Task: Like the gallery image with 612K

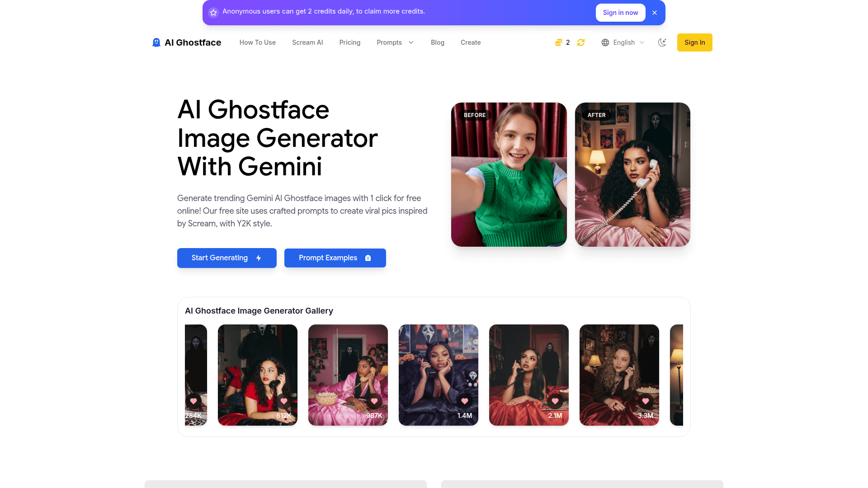Action: [x=284, y=401]
